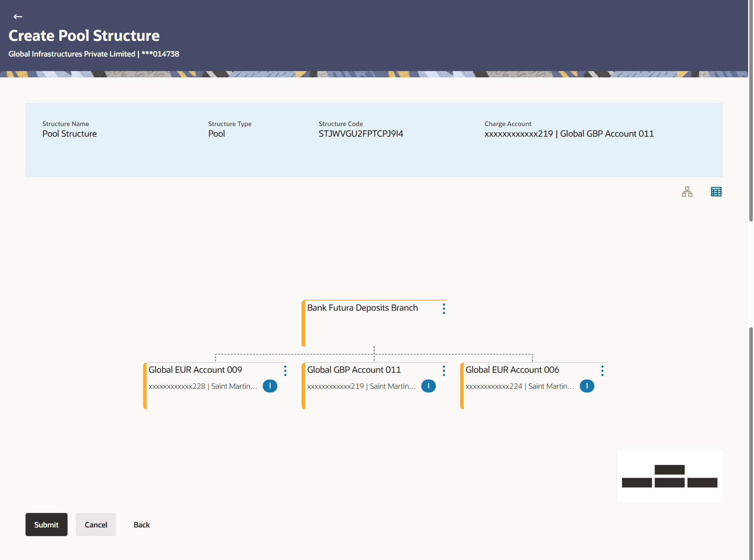Open info badge for Global EUR Account 006
Image resolution: width=754 pixels, height=560 pixels.
tap(587, 386)
